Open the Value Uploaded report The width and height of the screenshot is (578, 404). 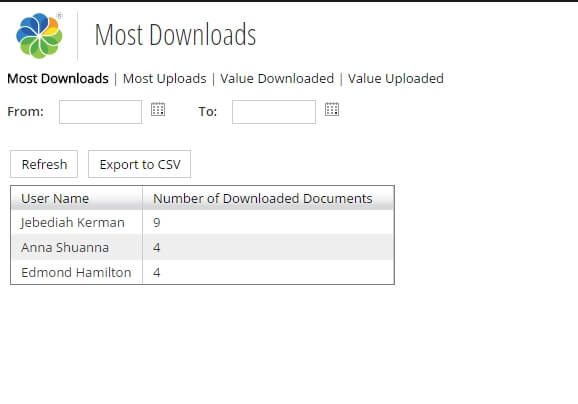[396, 79]
